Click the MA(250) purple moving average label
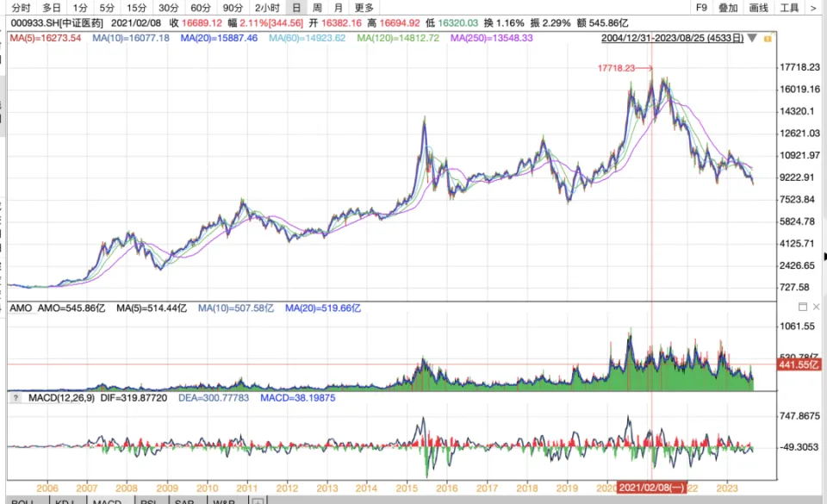Image resolution: width=827 pixels, height=504 pixels. coord(491,39)
